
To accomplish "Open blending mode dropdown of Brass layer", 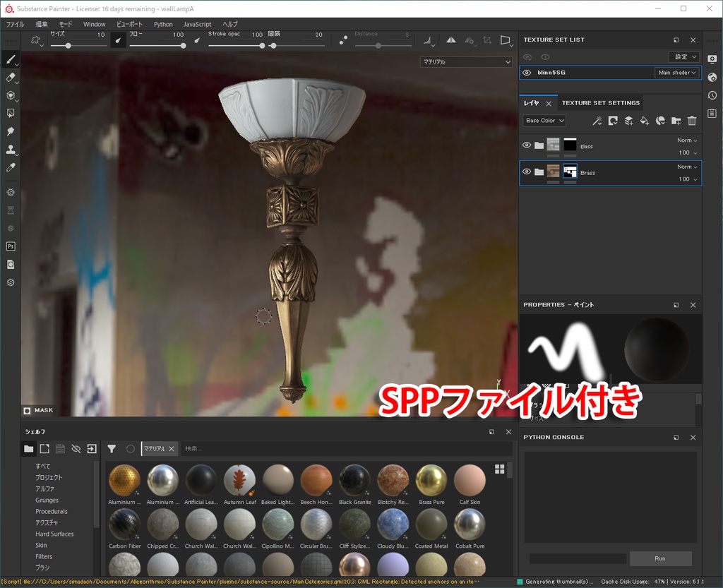I will point(687,167).
